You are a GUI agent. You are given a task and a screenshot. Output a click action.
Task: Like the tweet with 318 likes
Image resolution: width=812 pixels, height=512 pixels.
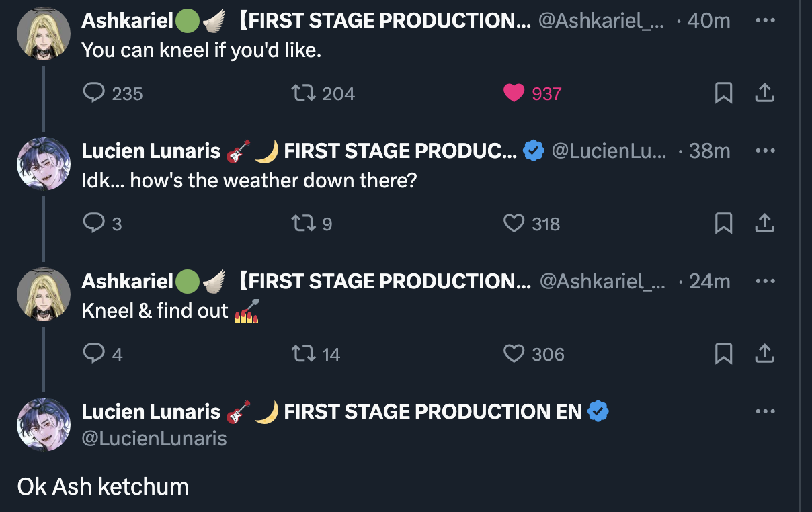514,223
